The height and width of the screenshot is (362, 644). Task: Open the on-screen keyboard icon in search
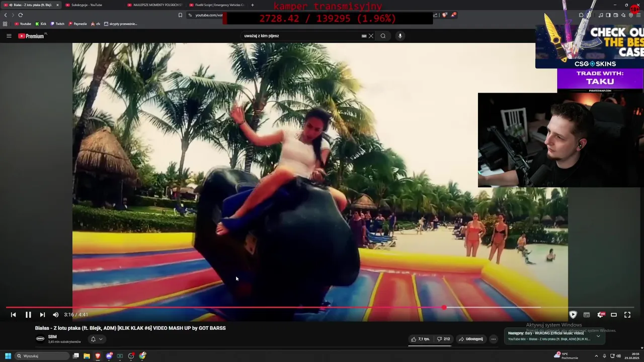[x=364, y=36]
